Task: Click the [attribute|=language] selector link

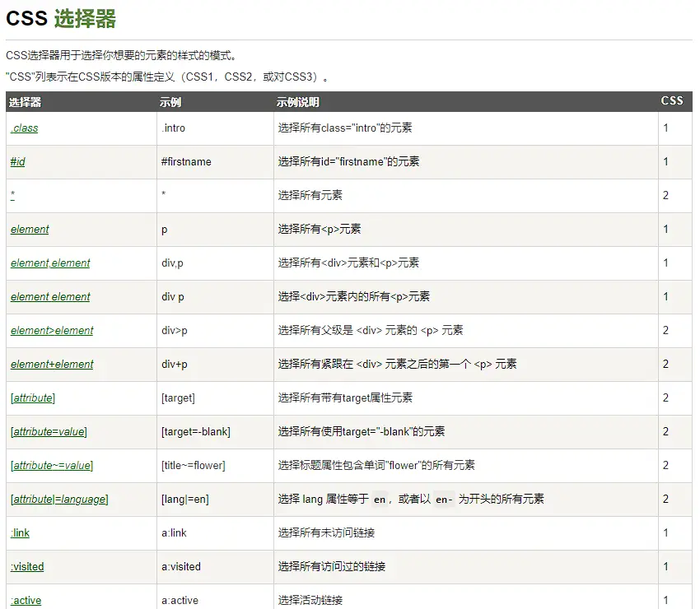Action: pos(59,500)
